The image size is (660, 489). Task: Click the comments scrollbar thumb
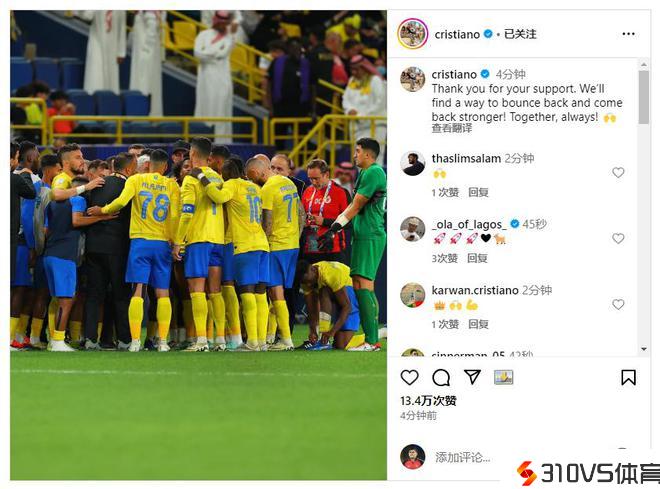pos(644,97)
